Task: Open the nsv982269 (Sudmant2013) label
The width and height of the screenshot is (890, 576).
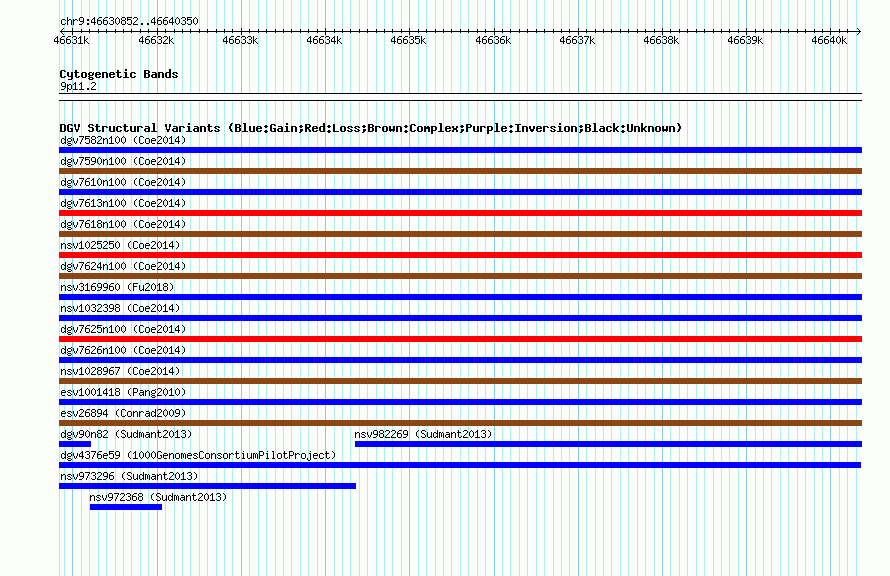Action: tap(423, 434)
